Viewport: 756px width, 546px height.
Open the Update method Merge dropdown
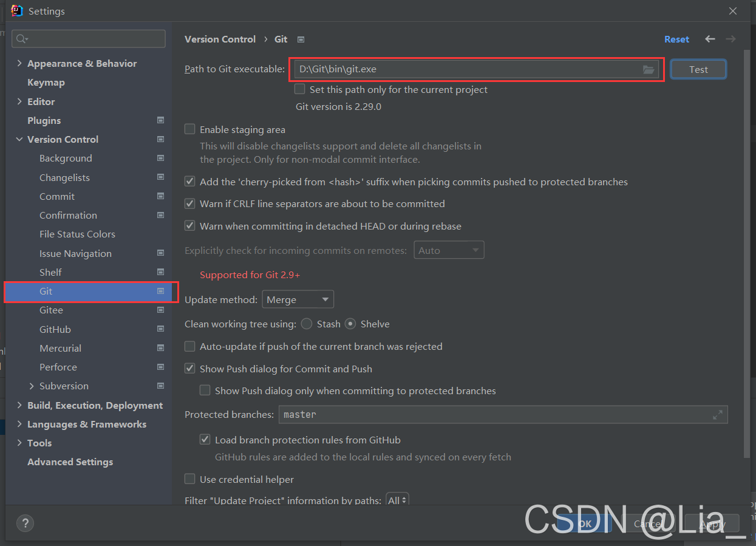(x=298, y=299)
